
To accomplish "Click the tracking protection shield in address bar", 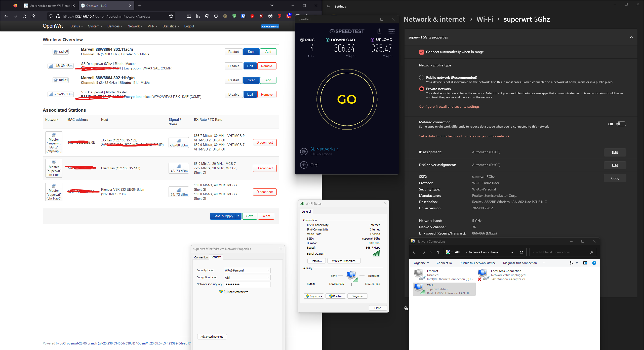I will 51,16.
